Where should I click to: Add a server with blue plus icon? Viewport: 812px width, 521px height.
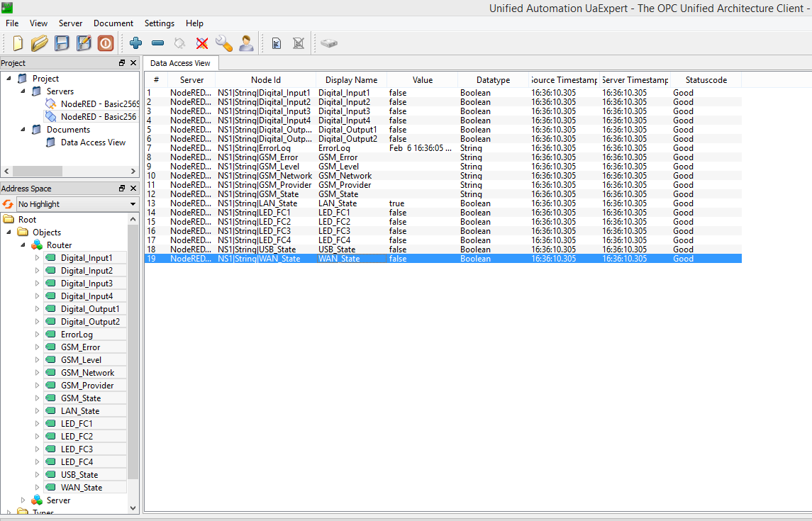(x=135, y=43)
